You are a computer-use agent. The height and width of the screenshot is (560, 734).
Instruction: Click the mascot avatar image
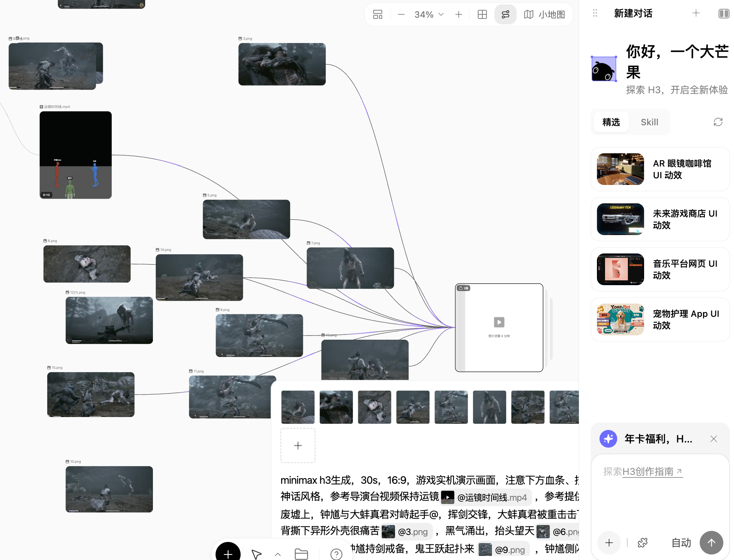coord(604,69)
